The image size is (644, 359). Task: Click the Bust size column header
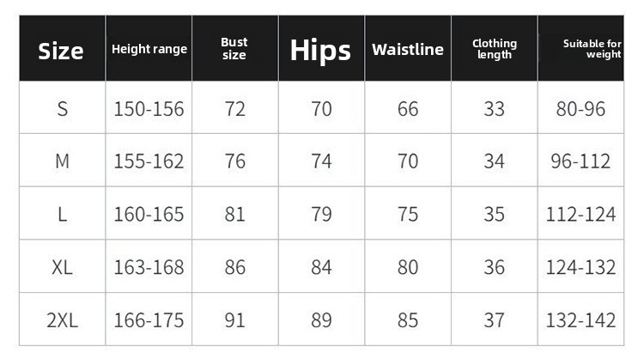tap(234, 49)
